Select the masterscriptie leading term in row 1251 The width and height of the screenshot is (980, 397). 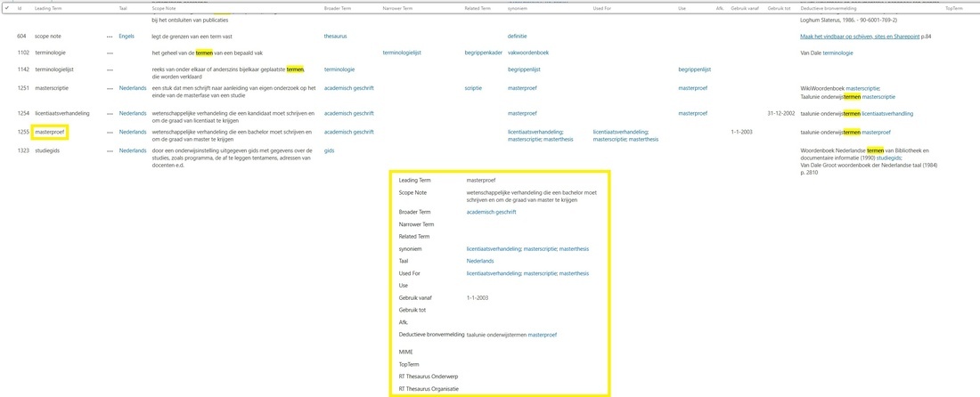coord(52,88)
